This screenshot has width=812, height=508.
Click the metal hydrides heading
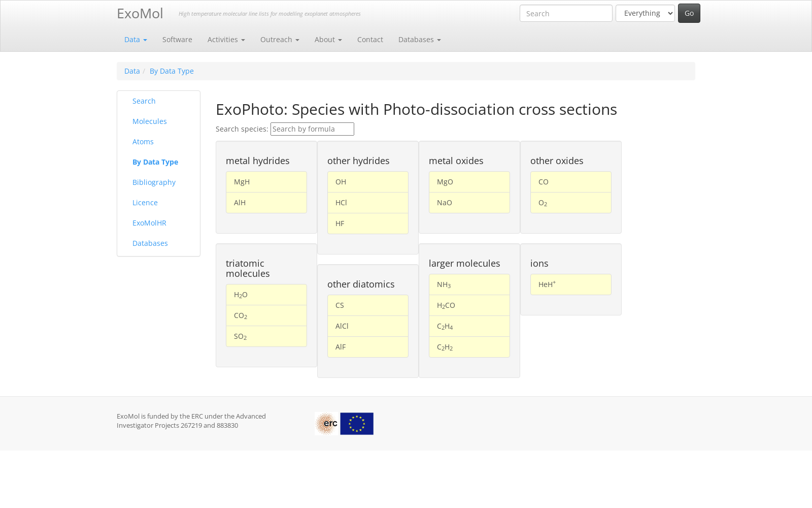tap(258, 161)
